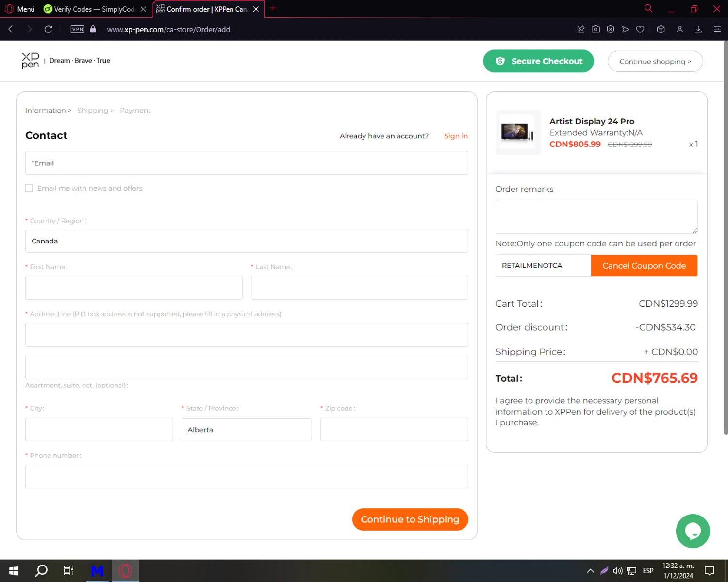This screenshot has height=582, width=728.
Task: Click the Opera icon in taskbar
Action: click(x=125, y=571)
